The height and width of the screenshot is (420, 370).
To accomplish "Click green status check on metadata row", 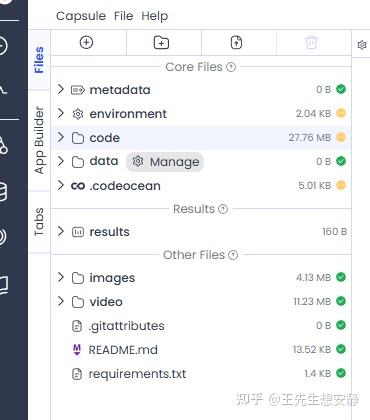I will (341, 89).
